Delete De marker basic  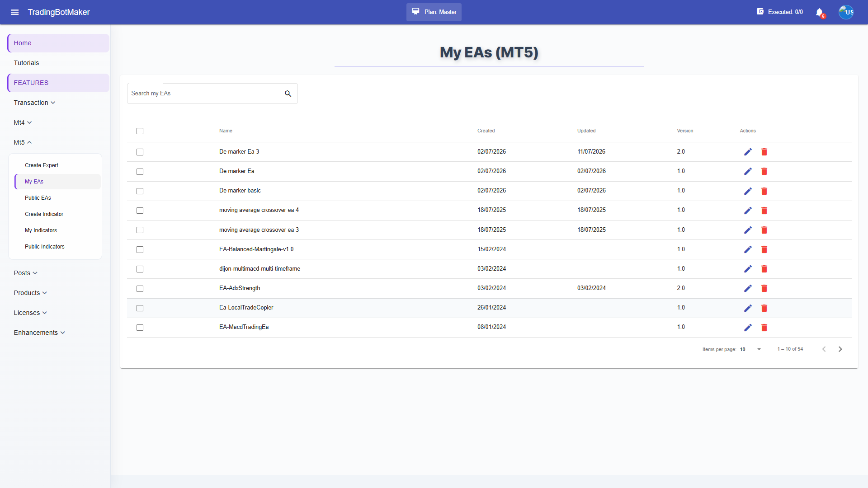(x=764, y=191)
